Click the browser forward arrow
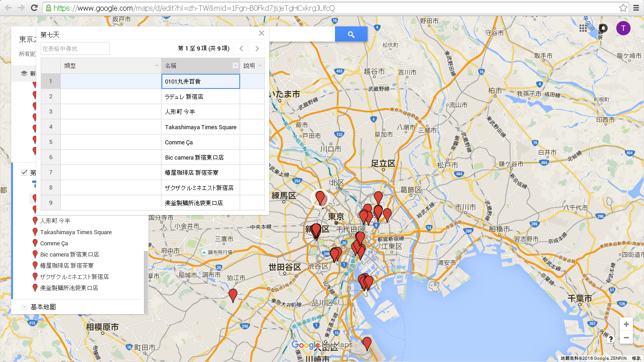The width and height of the screenshot is (644, 362). click(x=21, y=8)
